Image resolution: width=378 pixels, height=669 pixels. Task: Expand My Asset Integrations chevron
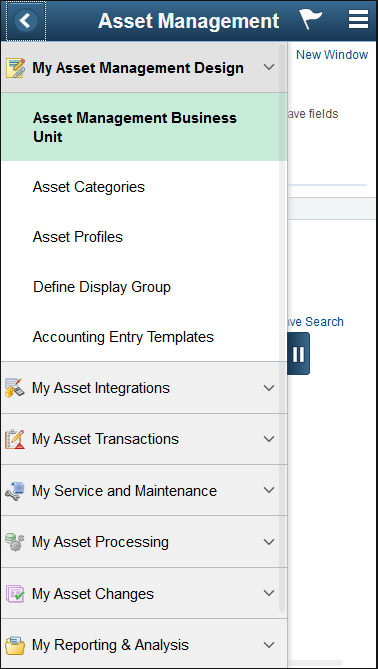[x=269, y=388]
